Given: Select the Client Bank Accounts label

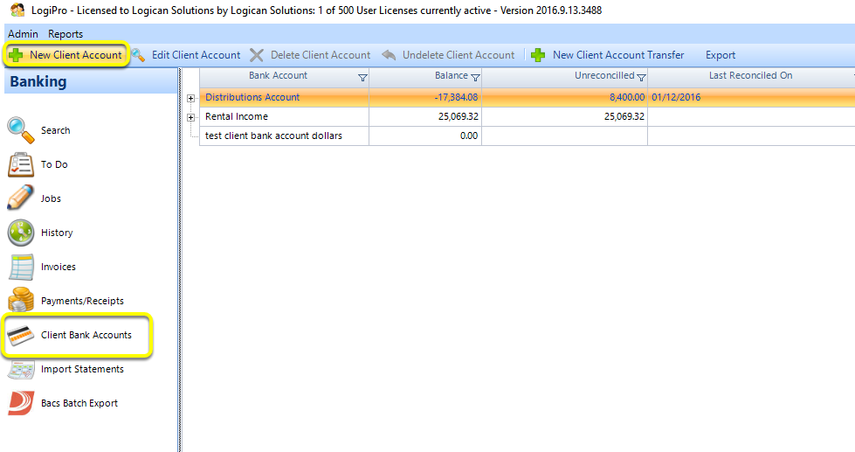Looking at the screenshot, I should point(86,335).
